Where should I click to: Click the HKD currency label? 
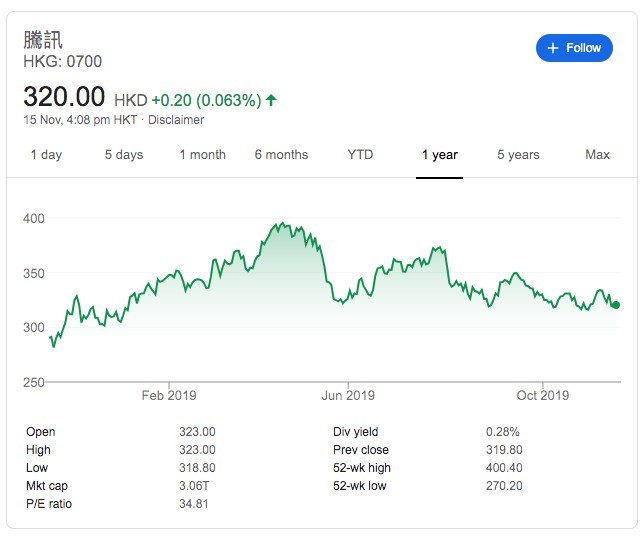pos(131,100)
